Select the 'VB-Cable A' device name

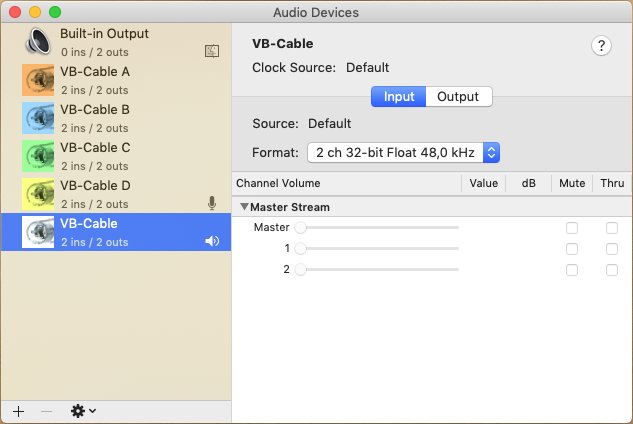click(95, 71)
